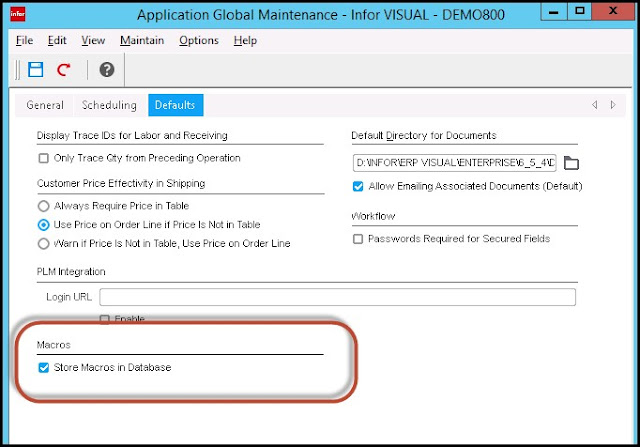Click the toolbar drag handle grip

[x=17, y=70]
